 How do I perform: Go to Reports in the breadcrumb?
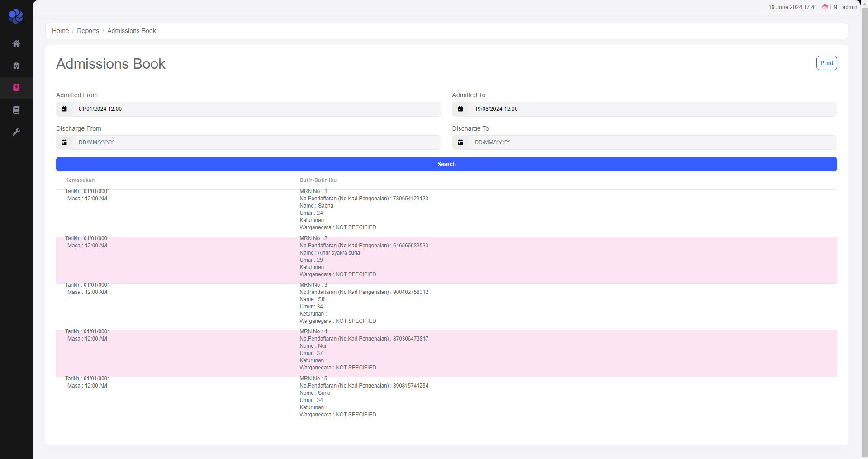point(88,31)
